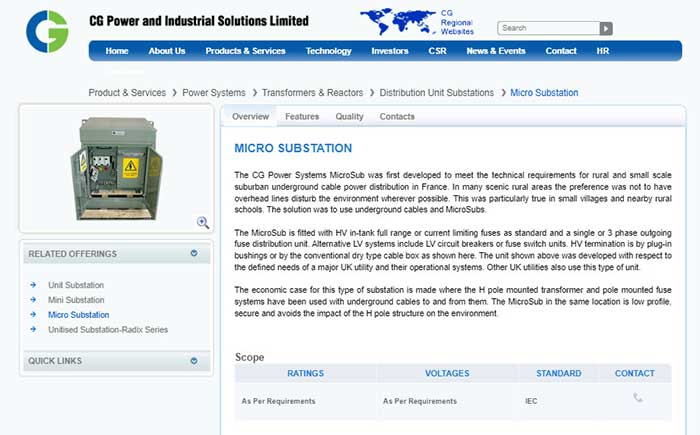This screenshot has width=700, height=435.
Task: Click arrow bullet beside Mini Substation
Action: pos(33,300)
